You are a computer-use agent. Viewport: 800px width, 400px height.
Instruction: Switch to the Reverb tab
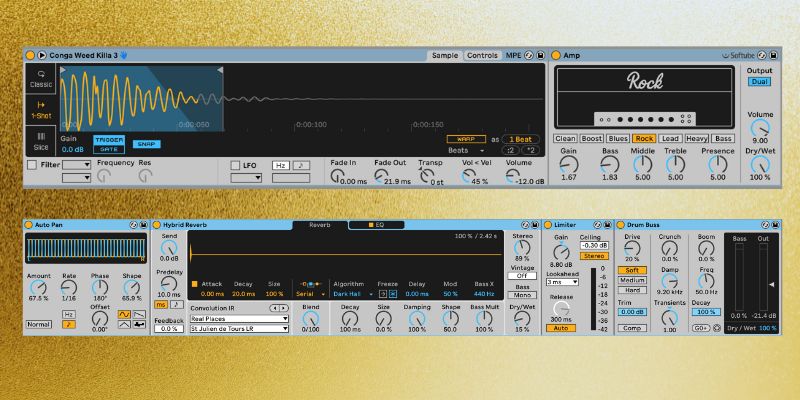coord(320,225)
